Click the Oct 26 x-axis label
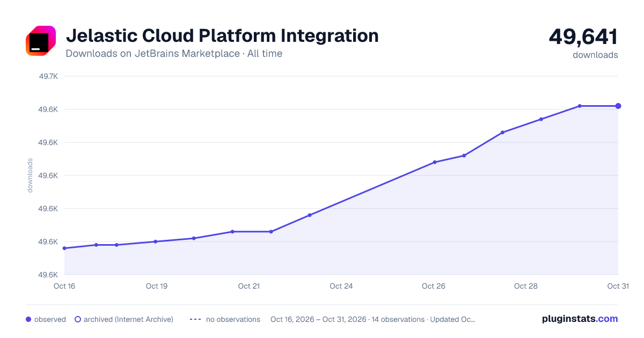 (x=434, y=286)
